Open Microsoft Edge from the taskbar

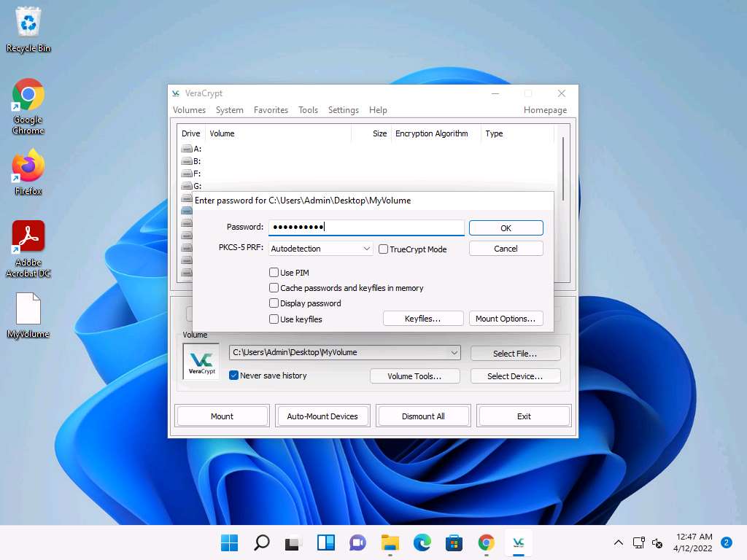422,542
